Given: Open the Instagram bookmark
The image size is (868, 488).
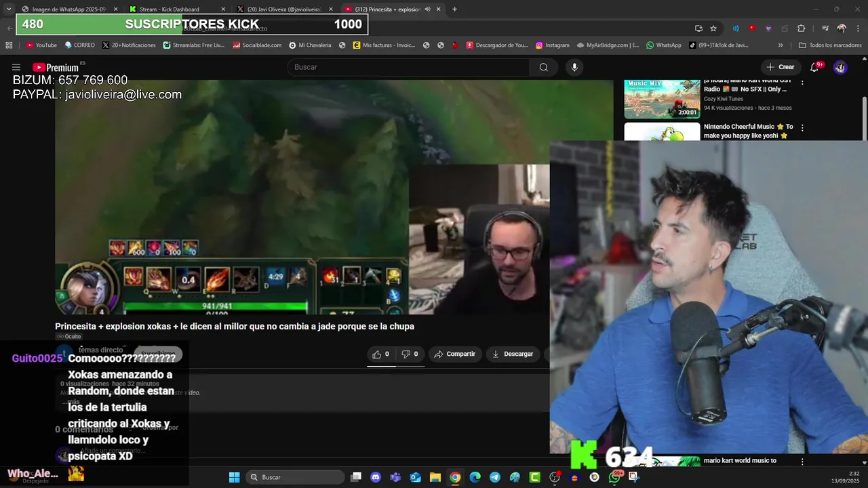Looking at the screenshot, I should (552, 45).
